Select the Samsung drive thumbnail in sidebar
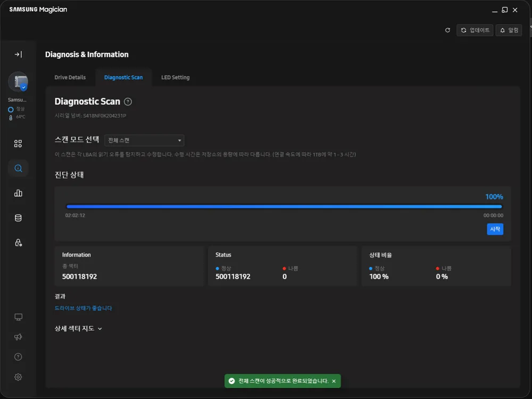The height and width of the screenshot is (399, 532). (x=18, y=82)
